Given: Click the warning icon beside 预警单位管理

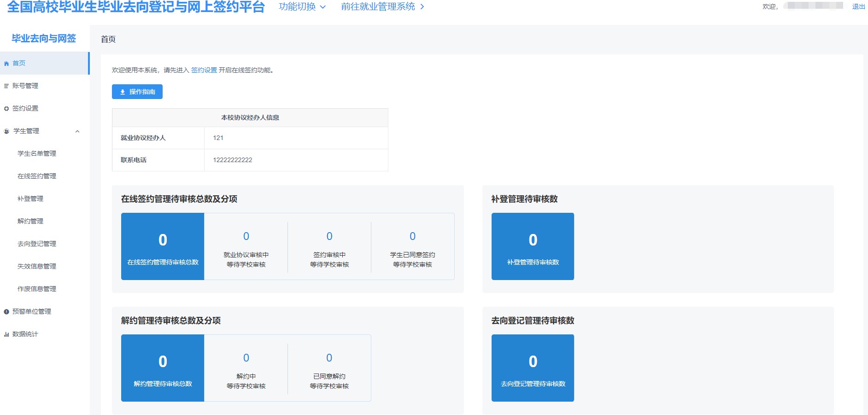Looking at the screenshot, I should 6,312.
